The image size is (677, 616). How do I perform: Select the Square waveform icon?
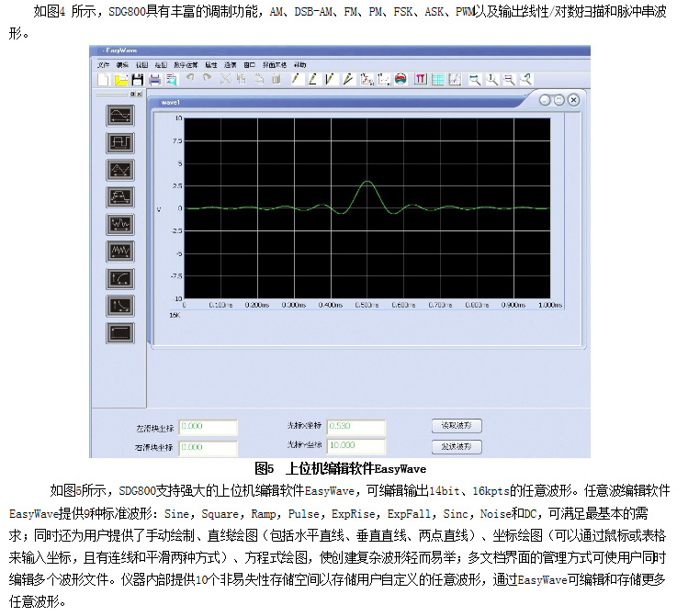(121, 142)
